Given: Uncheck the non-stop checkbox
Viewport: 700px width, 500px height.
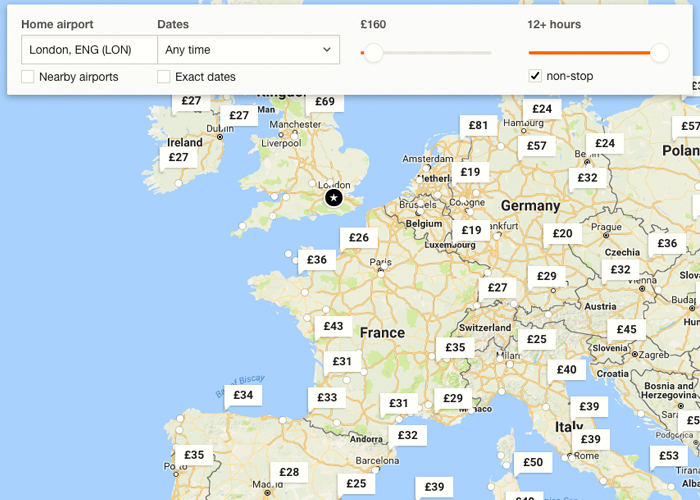Looking at the screenshot, I should click(535, 76).
